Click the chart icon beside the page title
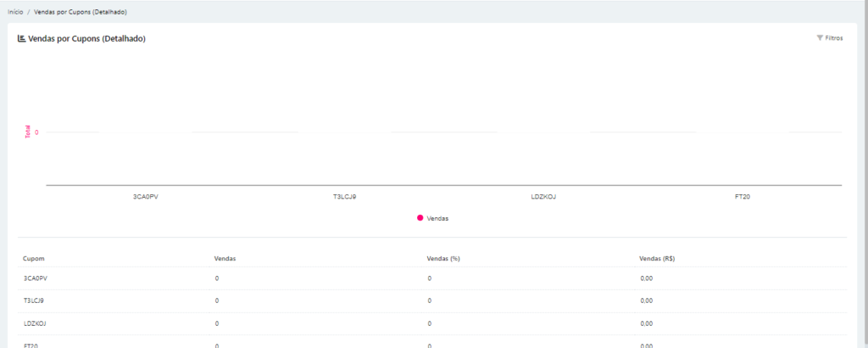This screenshot has width=868, height=348. click(22, 38)
